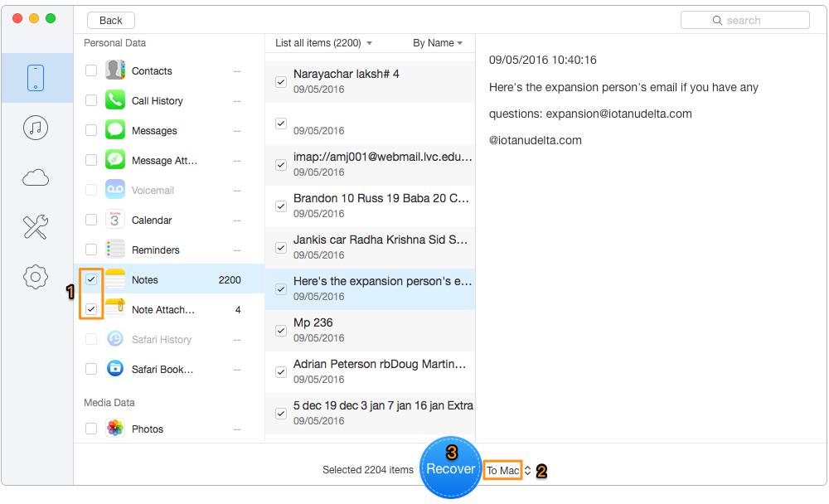Click the To Mac stepper arrows
The width and height of the screenshot is (829, 504).
pos(527,470)
